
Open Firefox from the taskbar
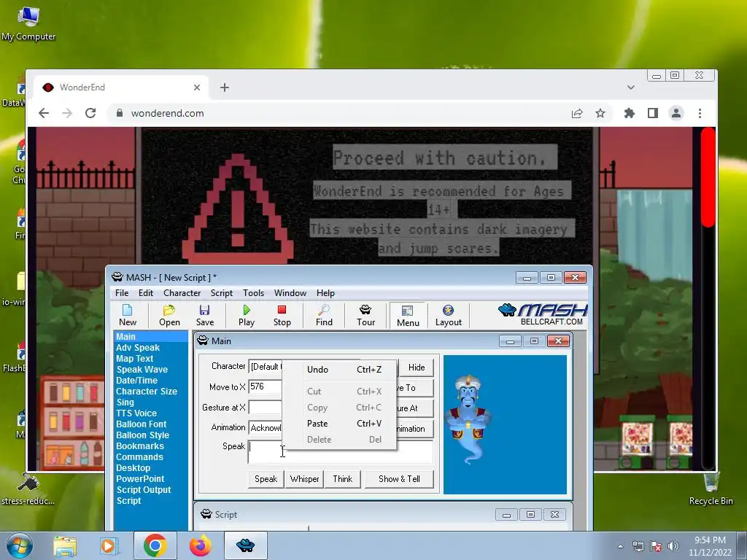coord(200,545)
